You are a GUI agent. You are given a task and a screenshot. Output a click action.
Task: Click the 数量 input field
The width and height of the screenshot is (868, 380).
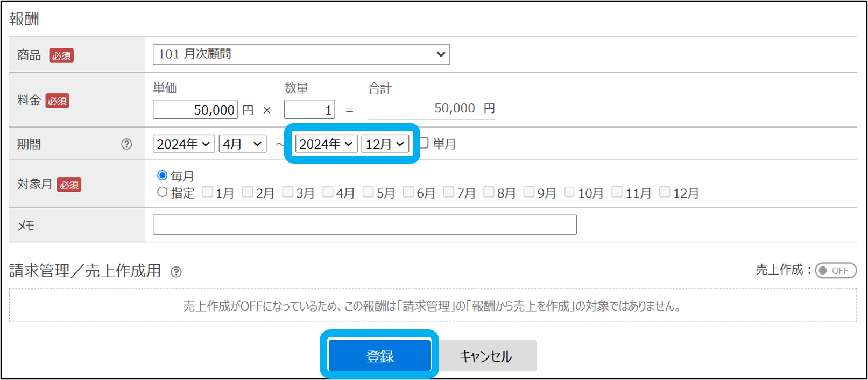point(309,110)
